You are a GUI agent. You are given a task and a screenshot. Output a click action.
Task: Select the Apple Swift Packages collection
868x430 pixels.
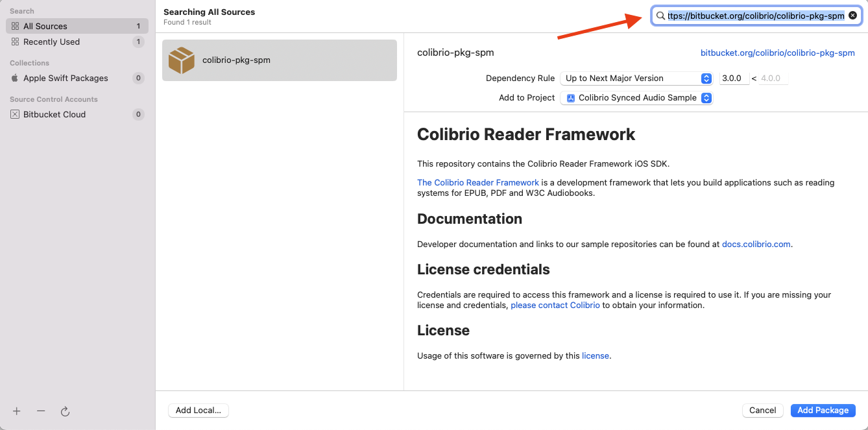pyautogui.click(x=66, y=78)
